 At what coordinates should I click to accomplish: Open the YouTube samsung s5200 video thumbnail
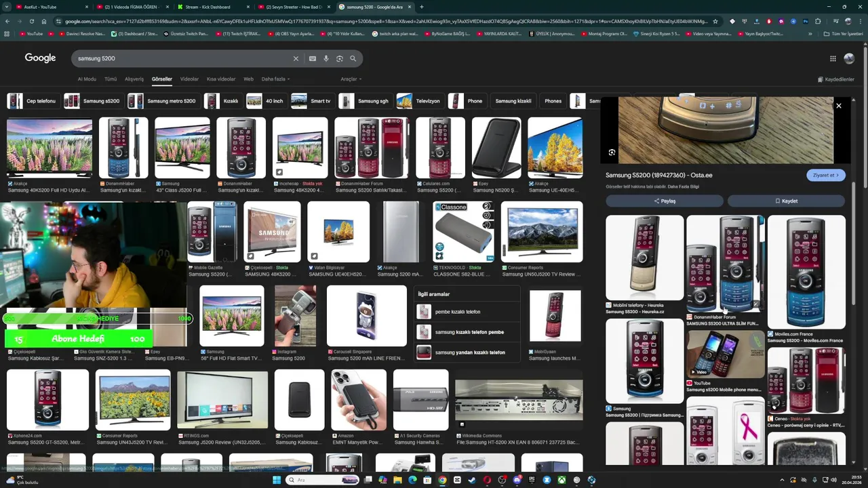(725, 354)
